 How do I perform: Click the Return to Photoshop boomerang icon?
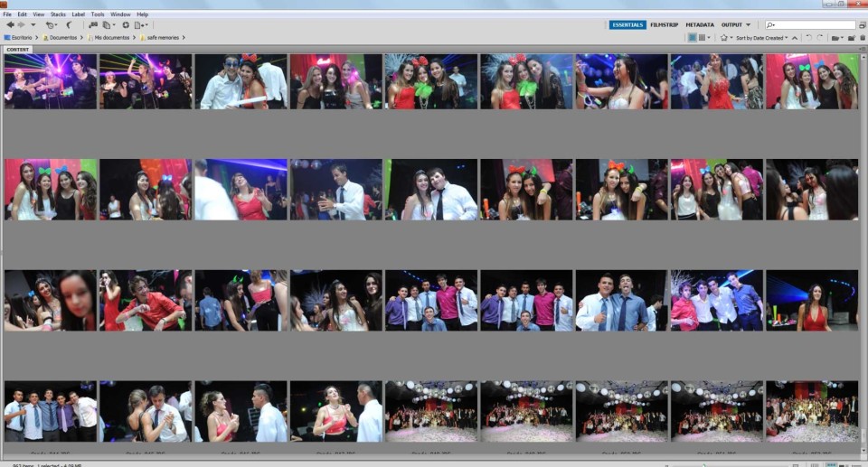[68, 25]
